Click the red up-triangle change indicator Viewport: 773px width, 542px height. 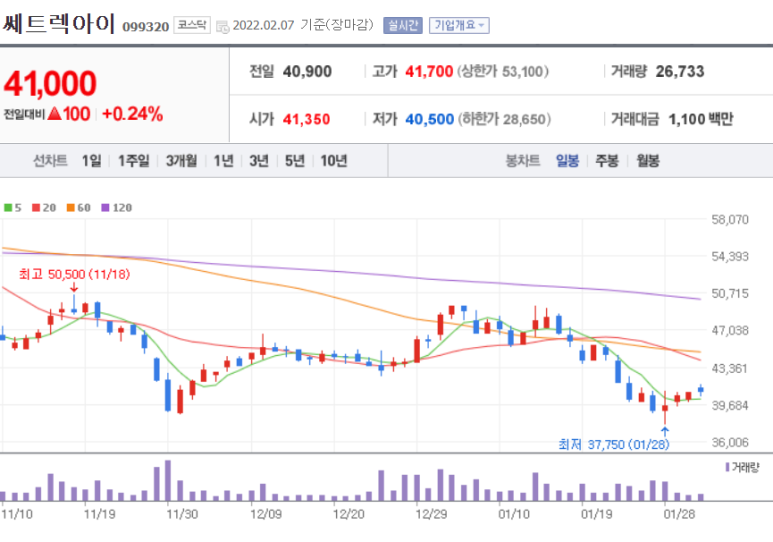(55, 114)
